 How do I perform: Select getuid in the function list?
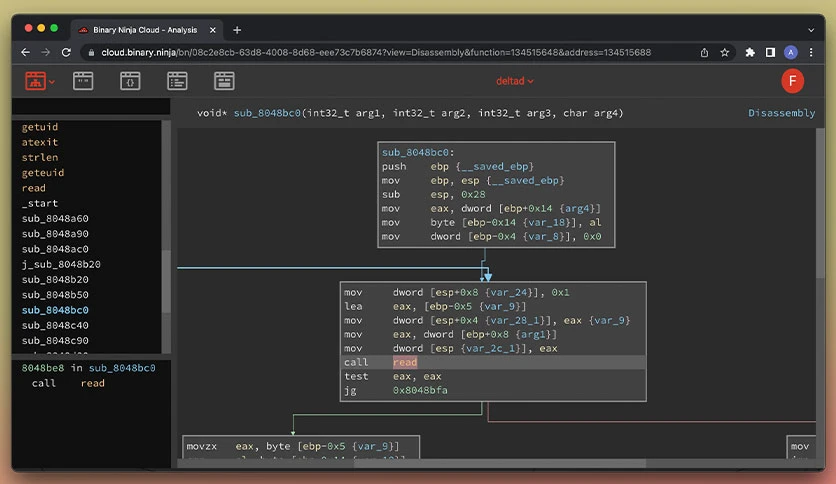point(40,127)
